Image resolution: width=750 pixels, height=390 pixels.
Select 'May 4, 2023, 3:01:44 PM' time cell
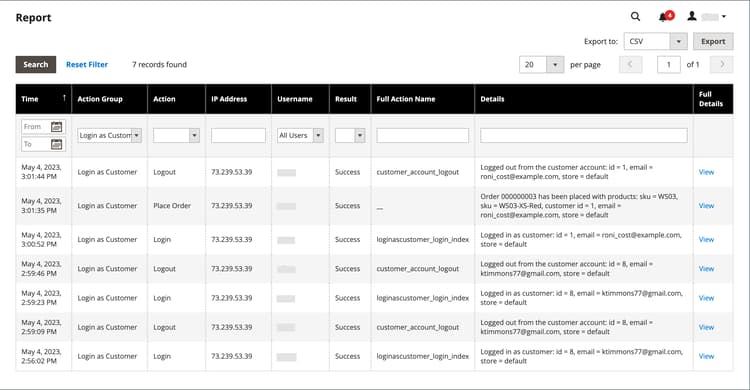[x=41, y=172]
